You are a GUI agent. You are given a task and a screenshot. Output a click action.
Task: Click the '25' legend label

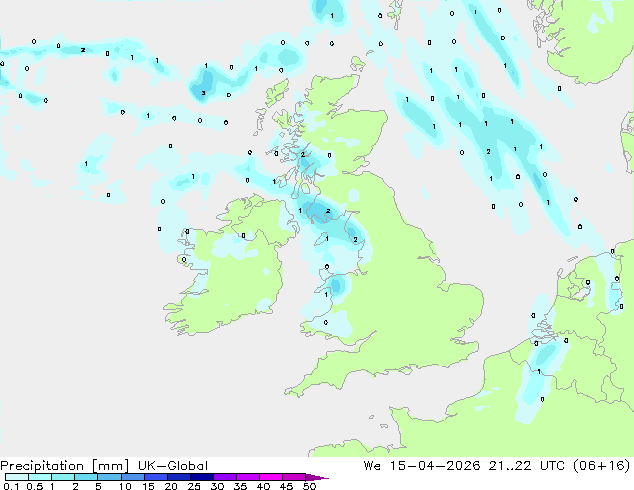click(x=194, y=486)
